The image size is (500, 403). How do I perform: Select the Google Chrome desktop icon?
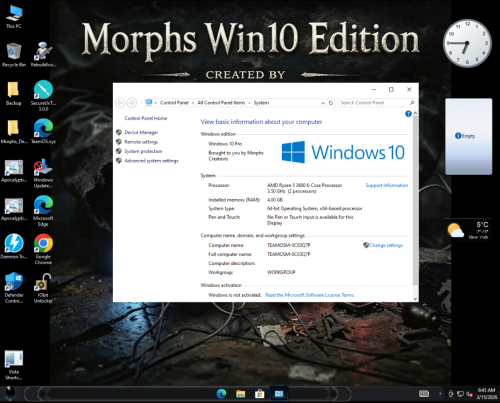(43, 249)
